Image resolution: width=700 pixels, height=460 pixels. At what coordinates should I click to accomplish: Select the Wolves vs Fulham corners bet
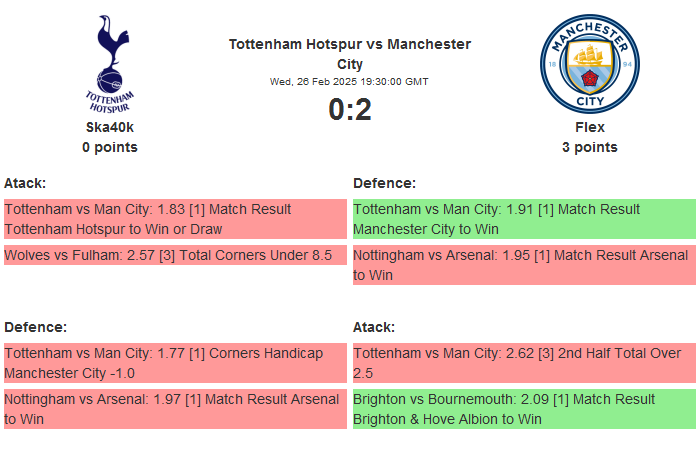(175, 255)
